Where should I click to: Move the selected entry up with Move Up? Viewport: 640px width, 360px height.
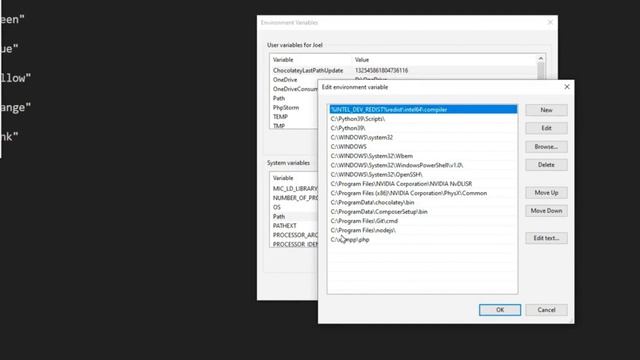[x=546, y=193]
